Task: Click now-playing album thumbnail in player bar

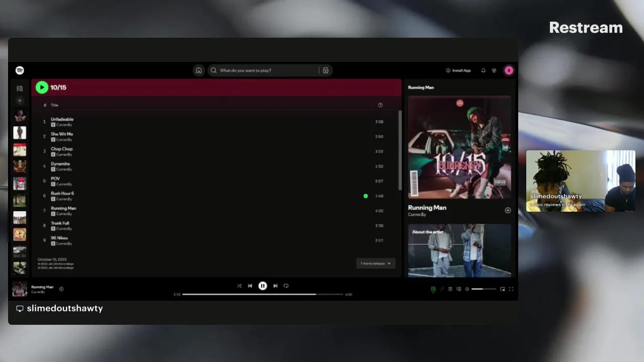Action: tap(20, 289)
